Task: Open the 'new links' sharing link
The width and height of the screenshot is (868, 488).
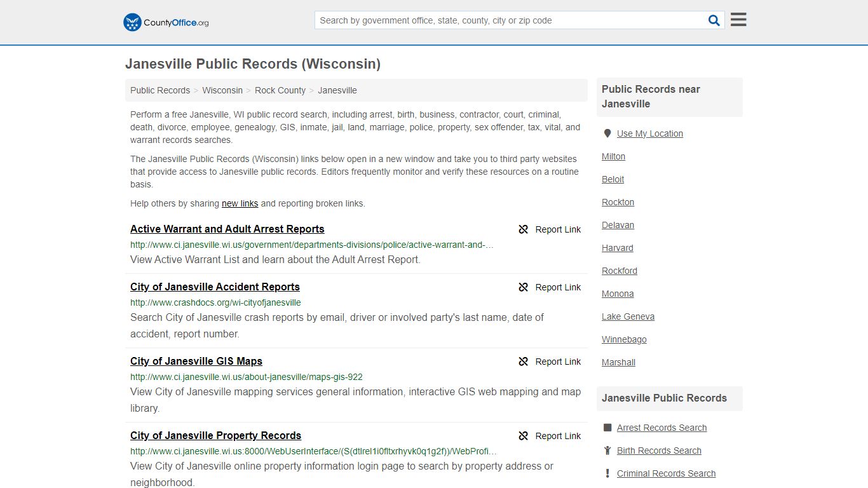Action: click(x=240, y=203)
